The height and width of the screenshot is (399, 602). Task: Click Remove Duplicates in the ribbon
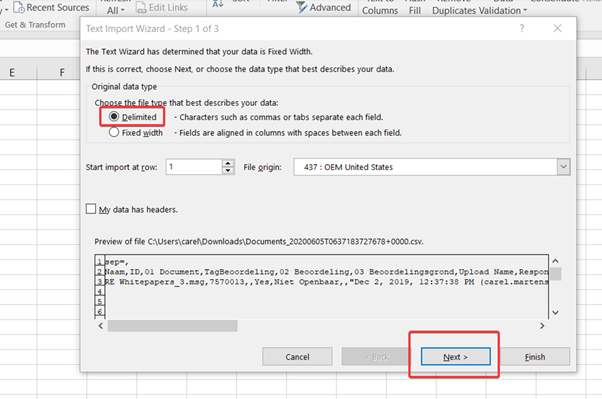coord(455,10)
